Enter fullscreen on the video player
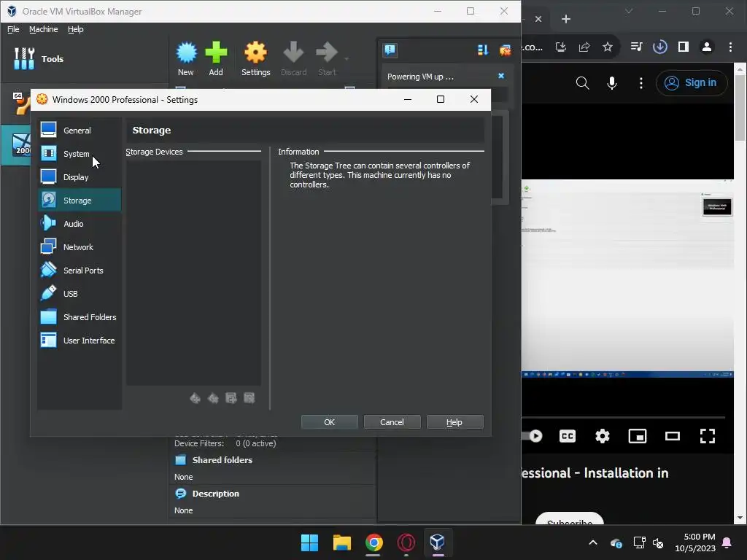The width and height of the screenshot is (747, 560). coord(708,436)
